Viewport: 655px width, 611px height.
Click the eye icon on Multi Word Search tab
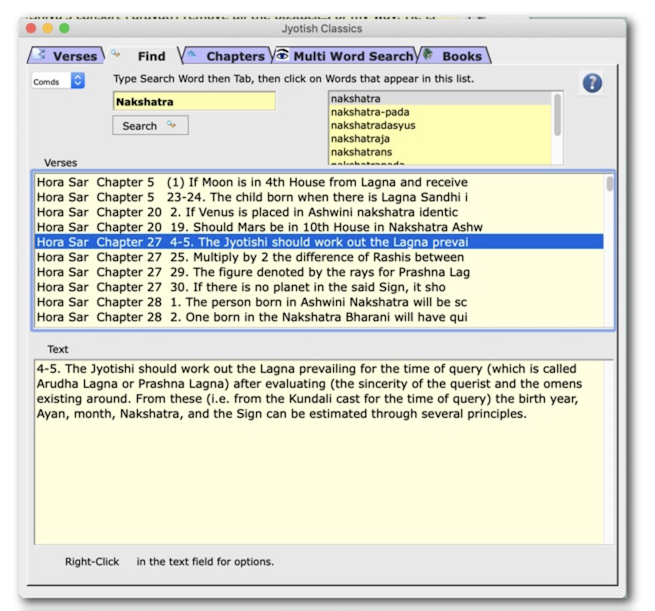(282, 56)
